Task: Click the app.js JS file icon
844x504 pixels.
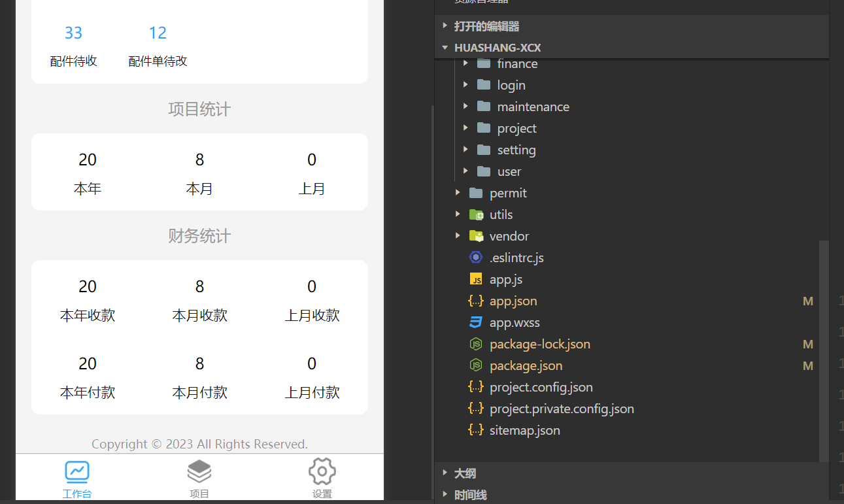Action: pos(476,279)
